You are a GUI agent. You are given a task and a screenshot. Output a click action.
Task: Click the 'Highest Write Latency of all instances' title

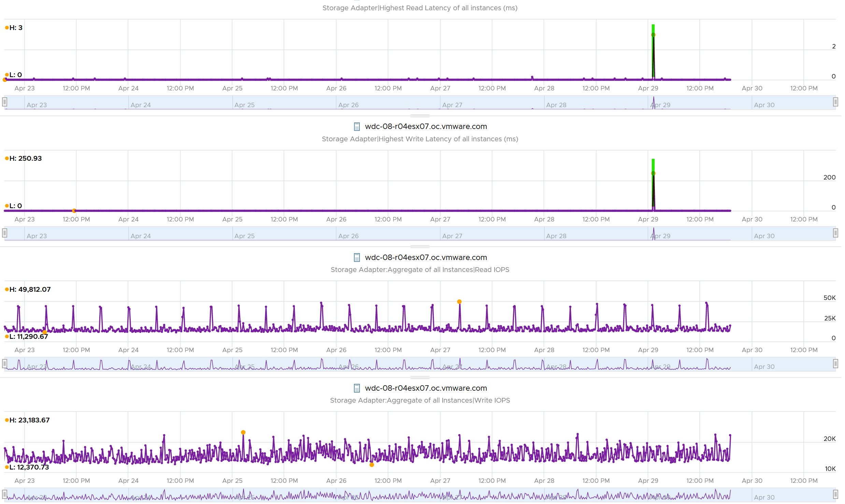click(420, 139)
